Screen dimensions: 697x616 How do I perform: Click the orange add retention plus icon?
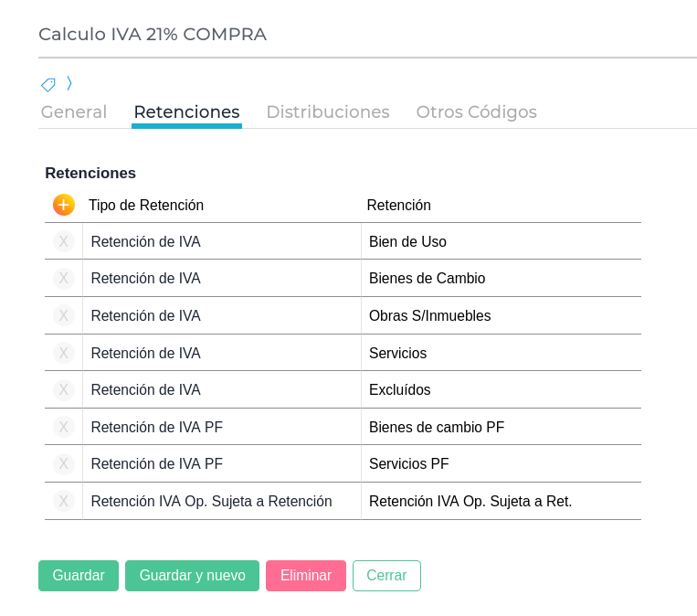[x=63, y=205]
